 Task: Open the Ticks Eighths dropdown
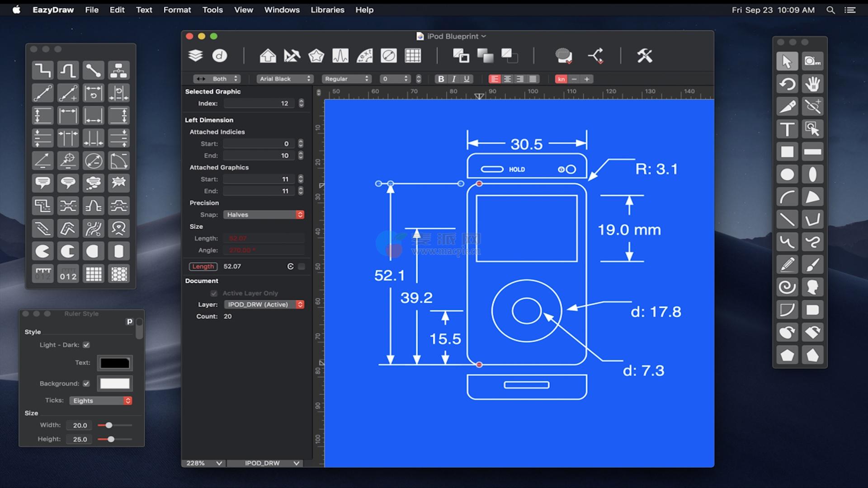point(100,401)
